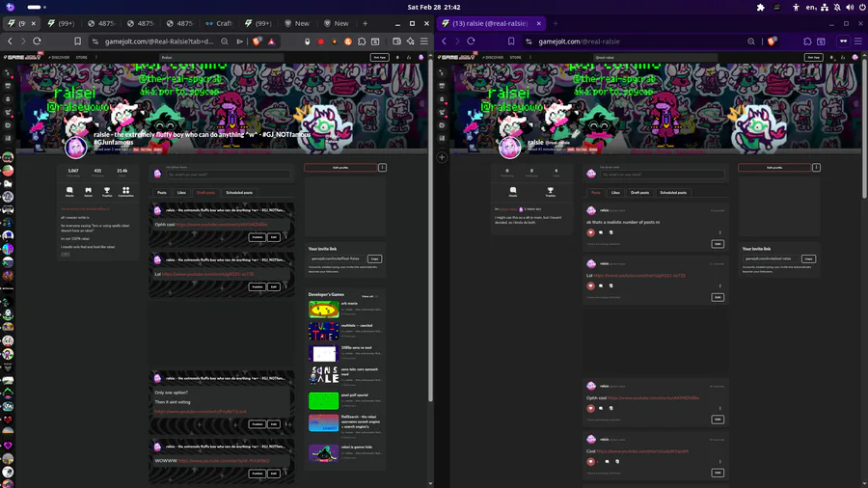Open Brave Shields in the left browser
The height and width of the screenshot is (488, 868).
[257, 41]
